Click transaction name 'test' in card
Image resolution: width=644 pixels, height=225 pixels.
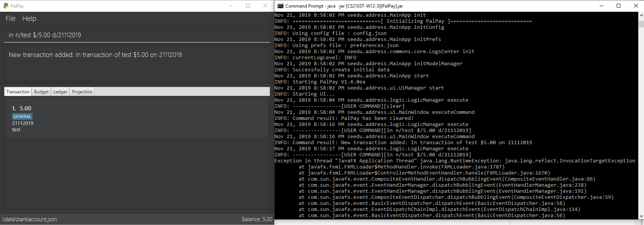tap(16, 130)
